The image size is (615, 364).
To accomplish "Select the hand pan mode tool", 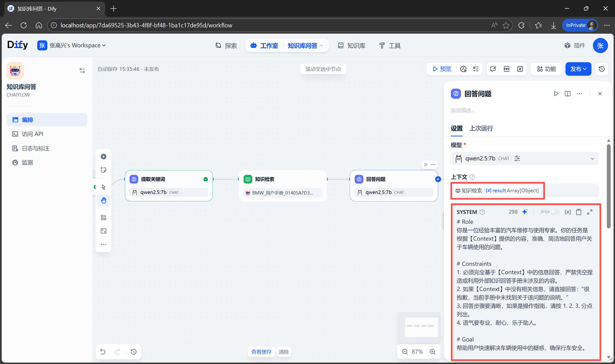I will point(103,200).
